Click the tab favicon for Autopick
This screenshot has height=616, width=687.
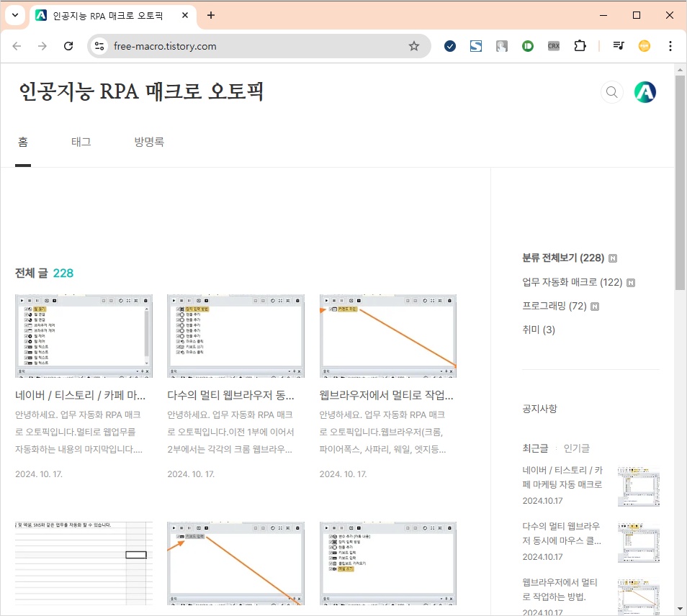coord(41,15)
